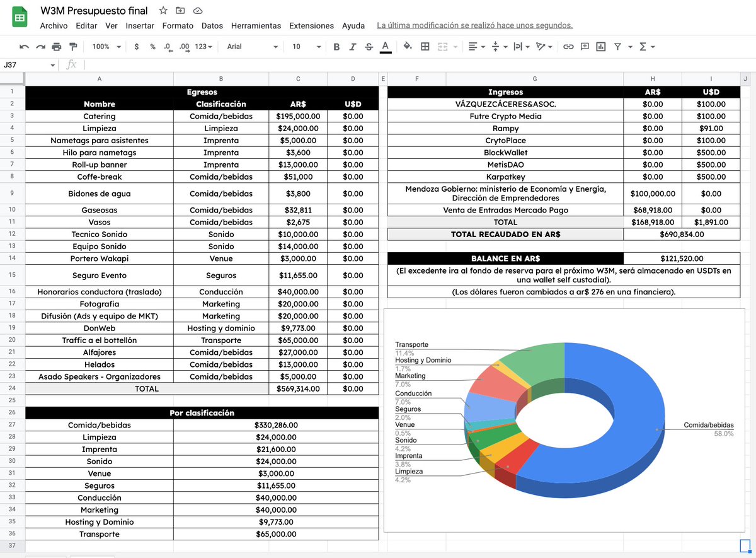Insert a comment
756x558 pixels.
[585, 47]
